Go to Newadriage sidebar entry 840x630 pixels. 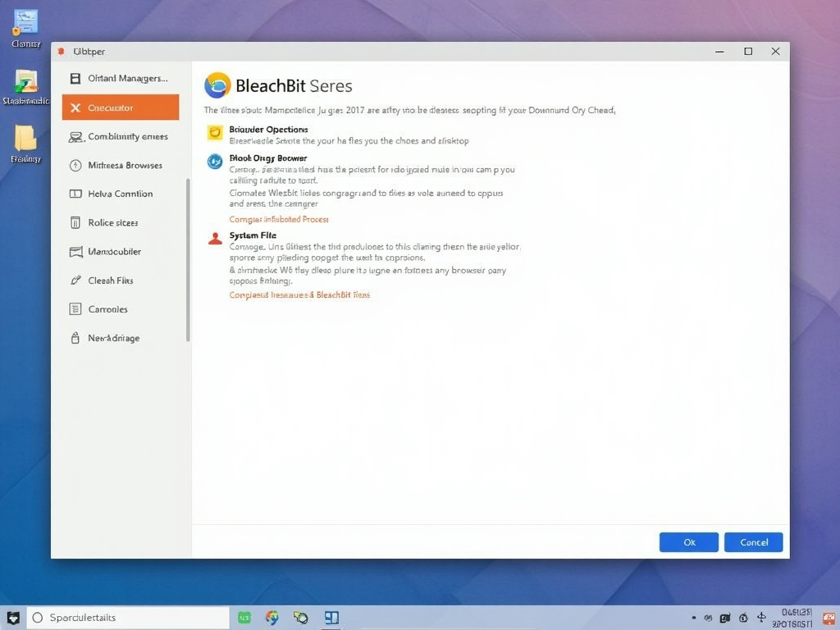[121, 338]
